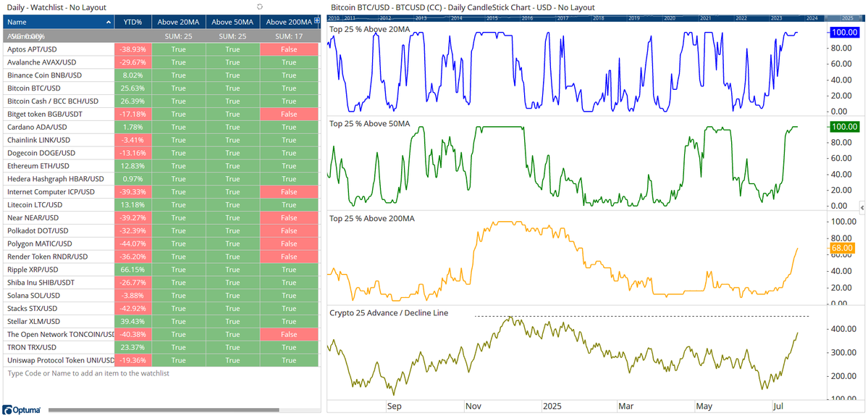Click 2013 in the top year strip
The image size is (868, 416).
coord(420,18)
